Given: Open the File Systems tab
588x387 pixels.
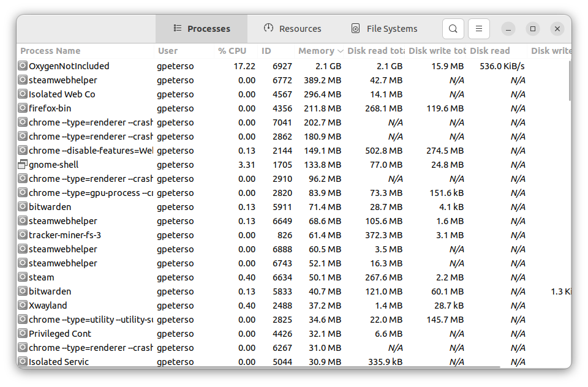Looking at the screenshot, I should click(x=384, y=29).
